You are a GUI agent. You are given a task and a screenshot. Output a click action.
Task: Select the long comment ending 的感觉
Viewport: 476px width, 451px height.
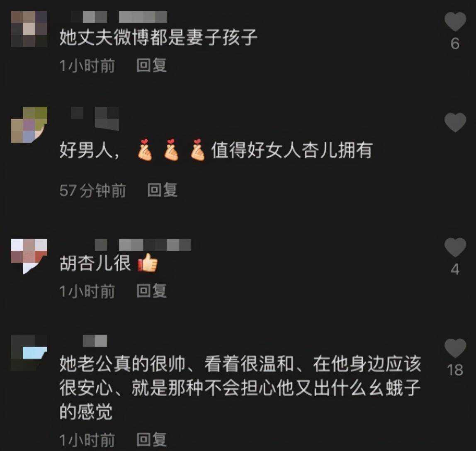coord(240,388)
